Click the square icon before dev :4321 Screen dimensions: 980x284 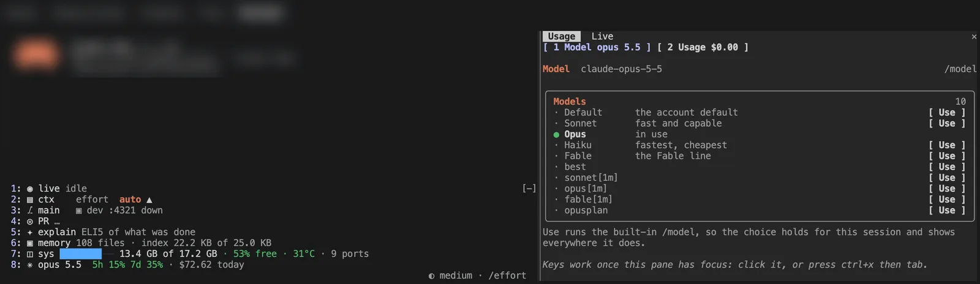[x=78, y=210]
